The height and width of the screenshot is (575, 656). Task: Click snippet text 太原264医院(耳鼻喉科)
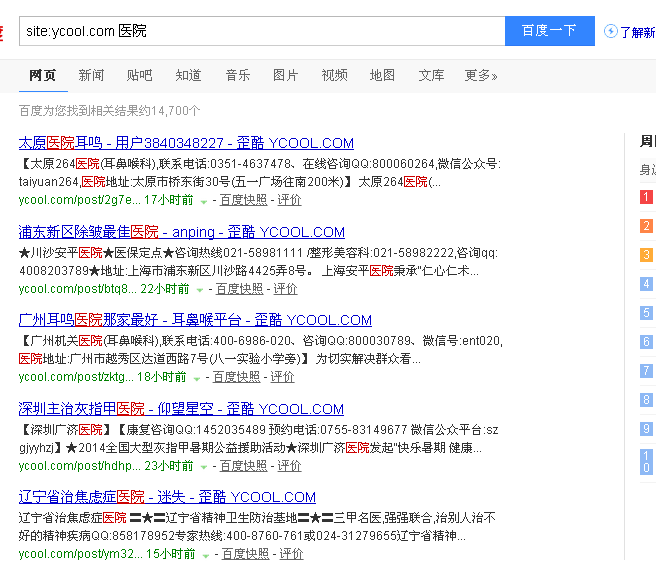[x=95, y=164]
